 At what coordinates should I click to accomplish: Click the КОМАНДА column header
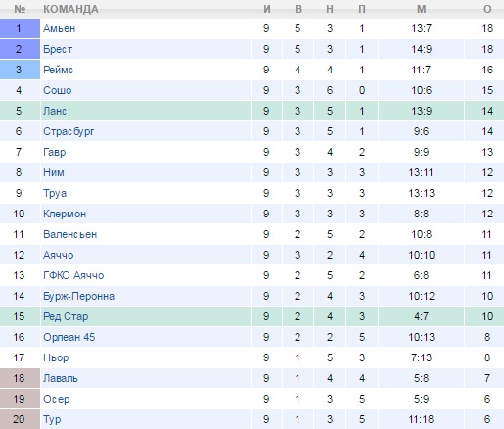[70, 9]
